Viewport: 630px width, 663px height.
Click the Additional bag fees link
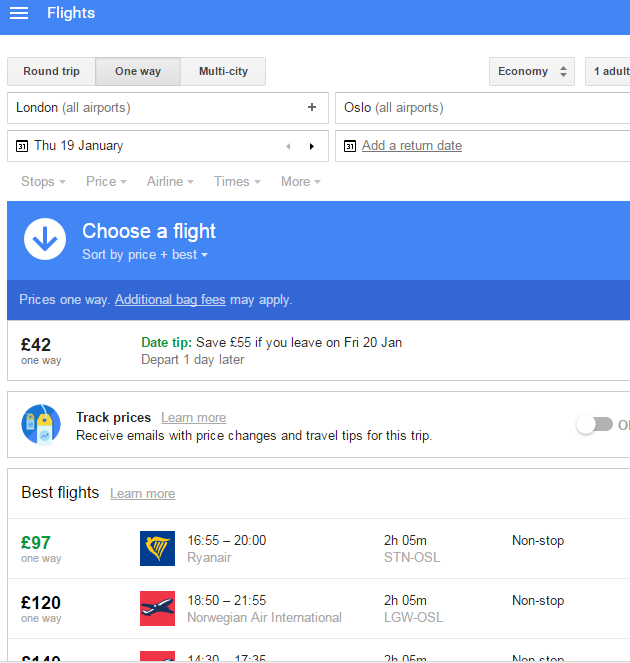[x=172, y=299]
